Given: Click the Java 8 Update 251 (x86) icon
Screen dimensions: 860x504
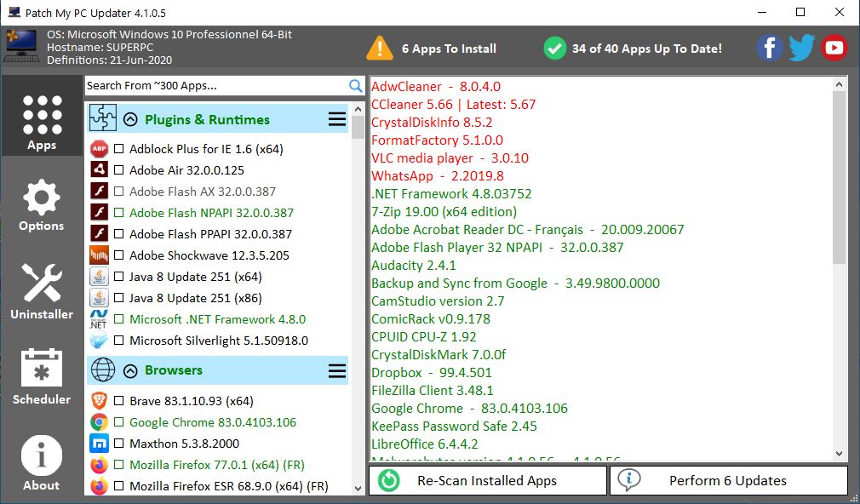Looking at the screenshot, I should pos(100,298).
